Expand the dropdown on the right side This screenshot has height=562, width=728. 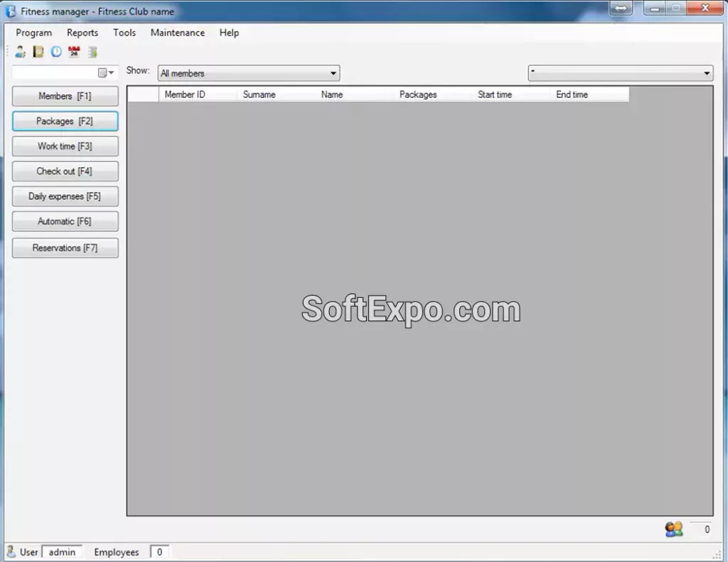click(x=707, y=72)
